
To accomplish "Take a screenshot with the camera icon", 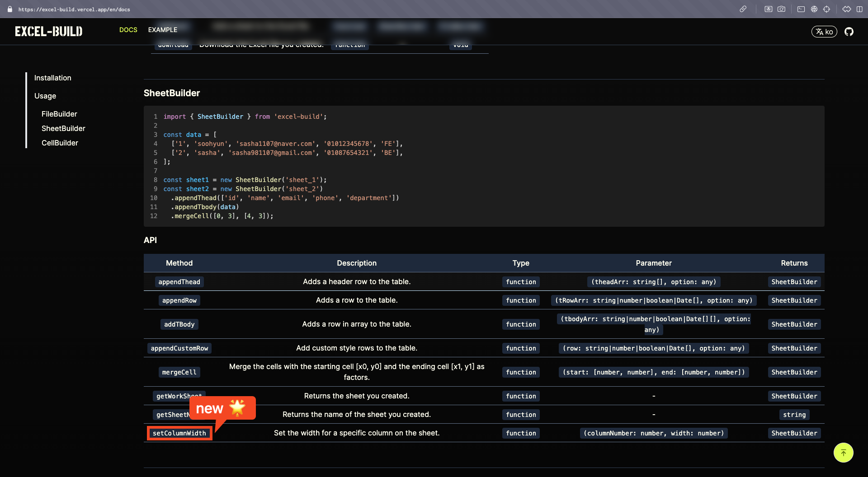I will (x=781, y=9).
